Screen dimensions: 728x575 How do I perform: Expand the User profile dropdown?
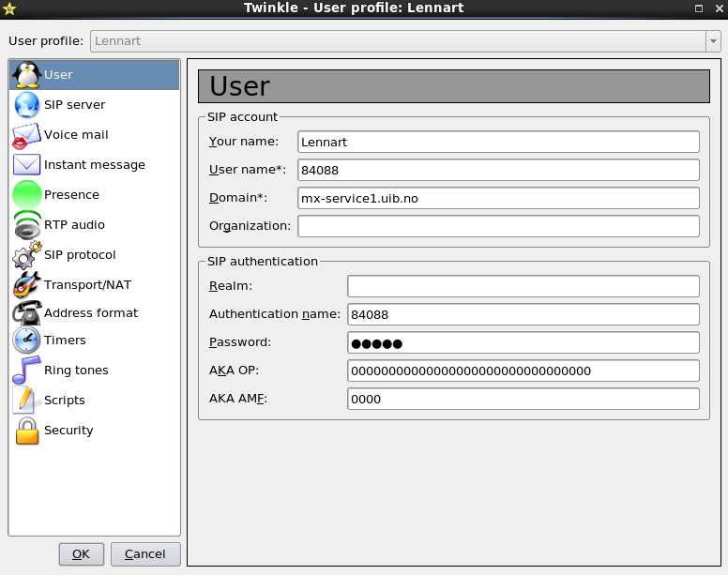[x=713, y=41]
